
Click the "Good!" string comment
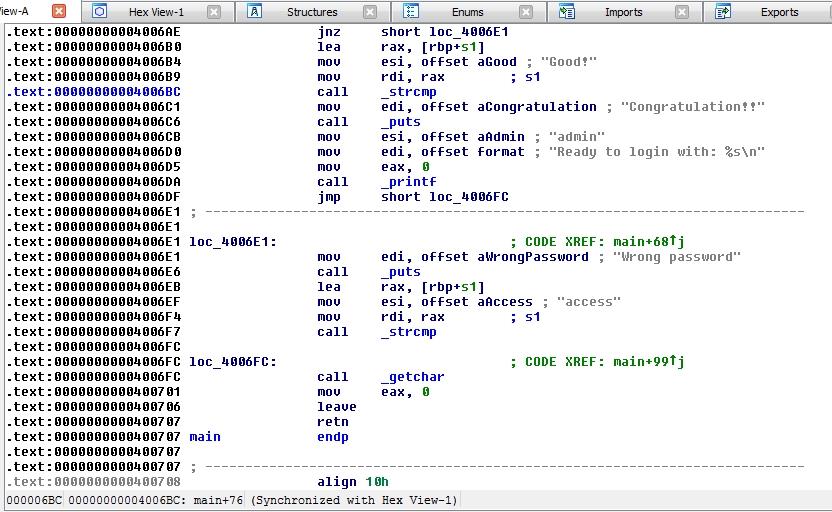tap(568, 62)
